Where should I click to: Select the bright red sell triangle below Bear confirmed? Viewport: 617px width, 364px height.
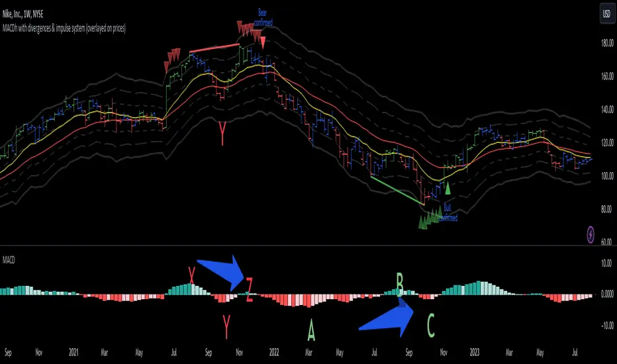[263, 42]
